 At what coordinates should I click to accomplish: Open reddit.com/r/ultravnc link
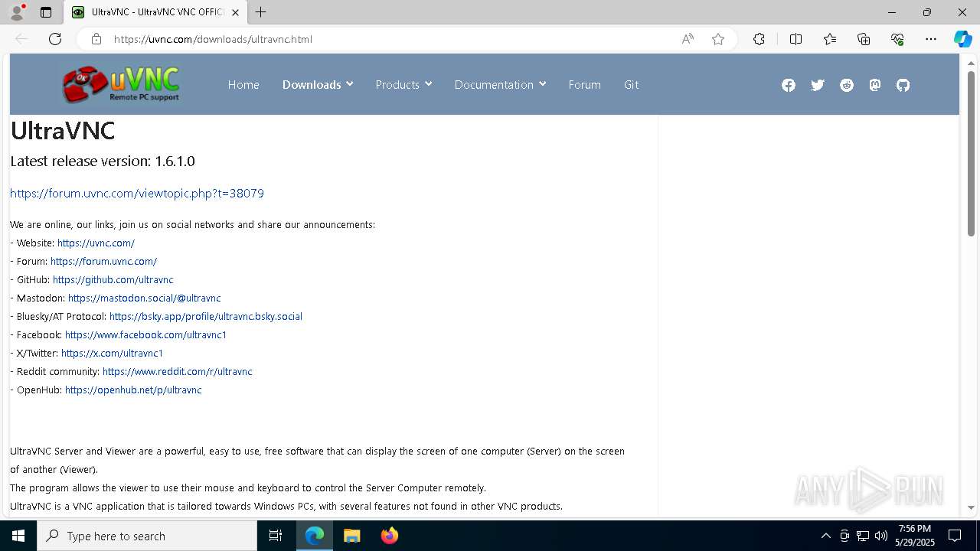pyautogui.click(x=178, y=371)
